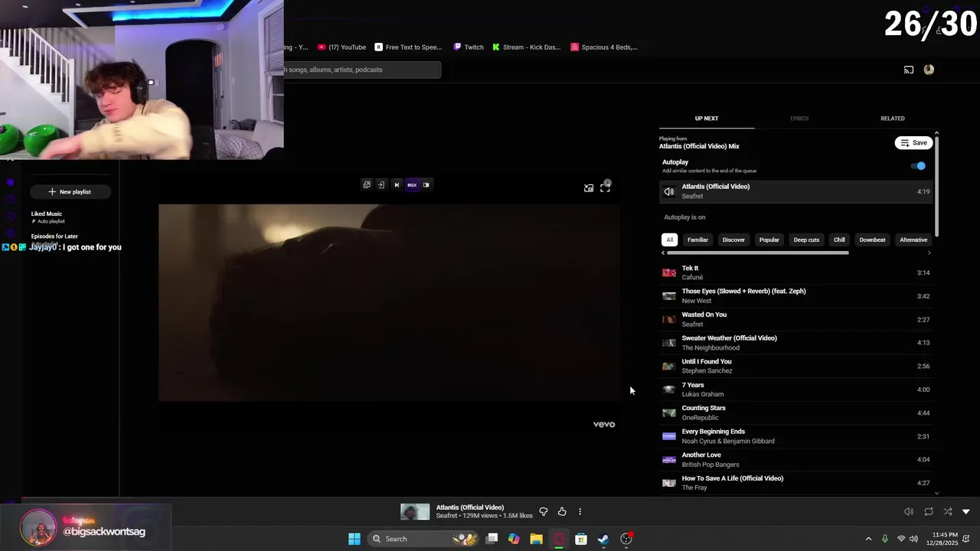Image resolution: width=980 pixels, height=551 pixels.
Task: Select the Discover filter chip
Action: click(733, 240)
